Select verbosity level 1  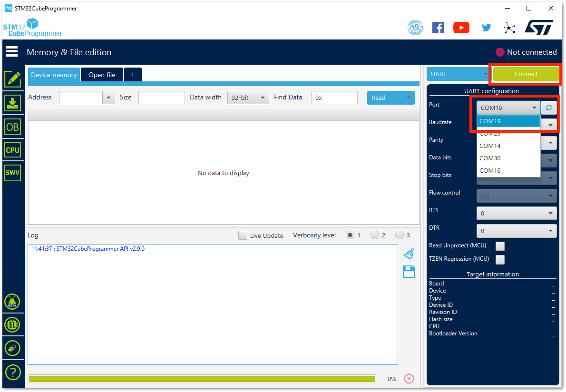point(350,235)
